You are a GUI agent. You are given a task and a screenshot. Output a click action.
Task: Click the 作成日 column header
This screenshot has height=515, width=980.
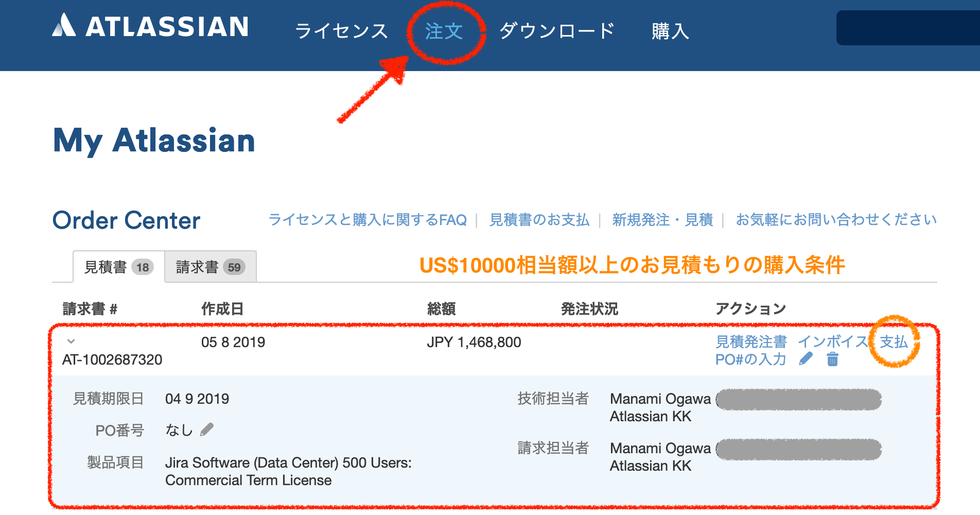click(x=222, y=309)
